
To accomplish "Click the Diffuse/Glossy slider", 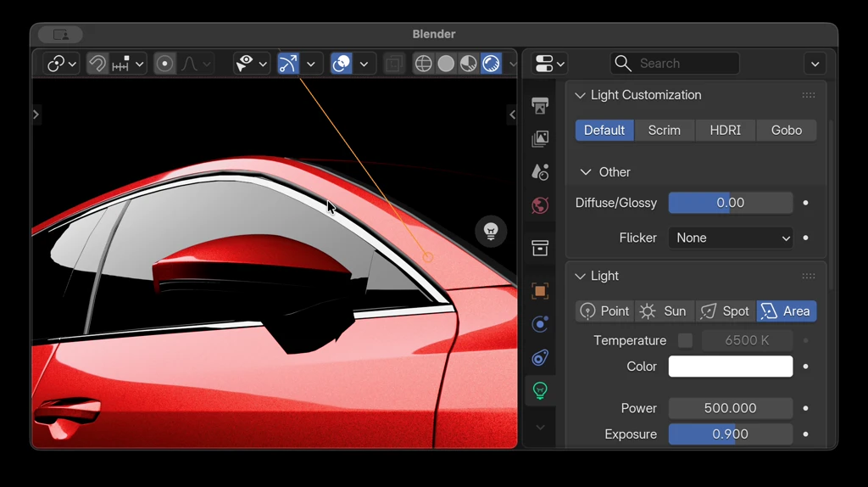I will [731, 203].
